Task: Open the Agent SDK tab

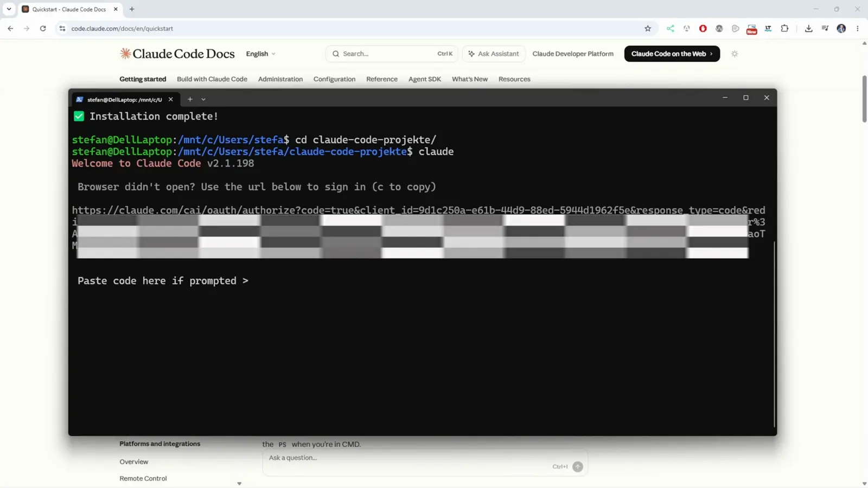Action: pyautogui.click(x=425, y=79)
